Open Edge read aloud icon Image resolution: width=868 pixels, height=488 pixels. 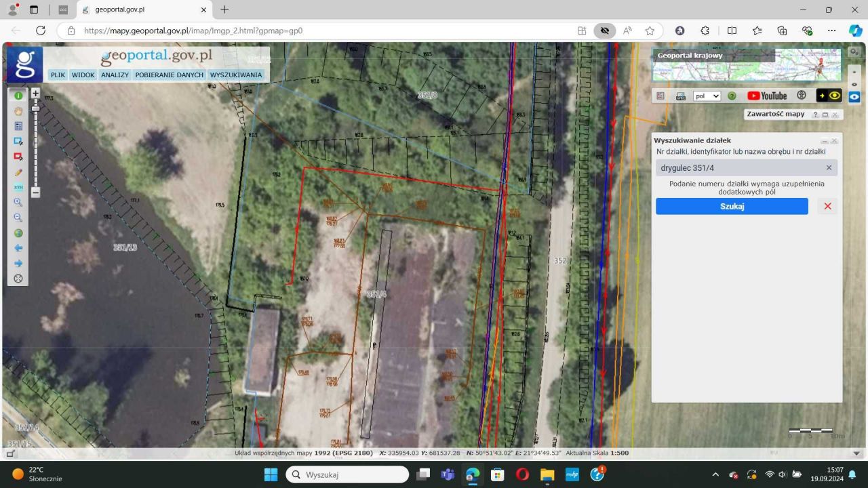pos(627,30)
